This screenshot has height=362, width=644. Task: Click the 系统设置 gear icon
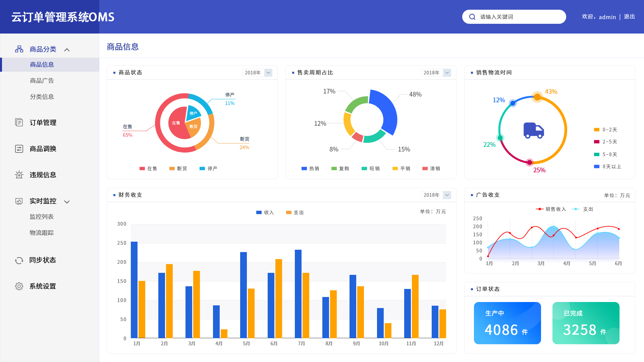19,286
